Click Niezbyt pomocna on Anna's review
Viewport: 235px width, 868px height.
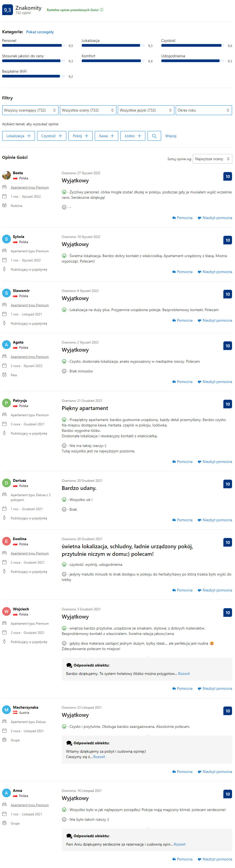215,859
